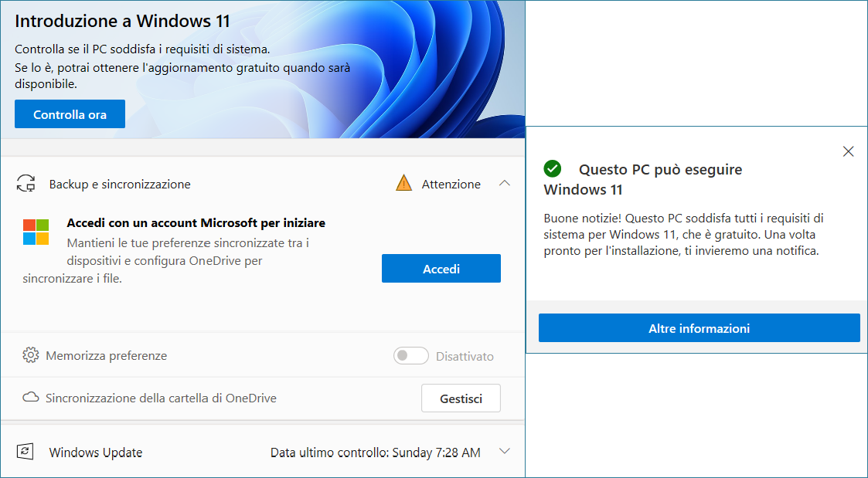Close the Windows 11 compatibility dialog

pos(848,151)
